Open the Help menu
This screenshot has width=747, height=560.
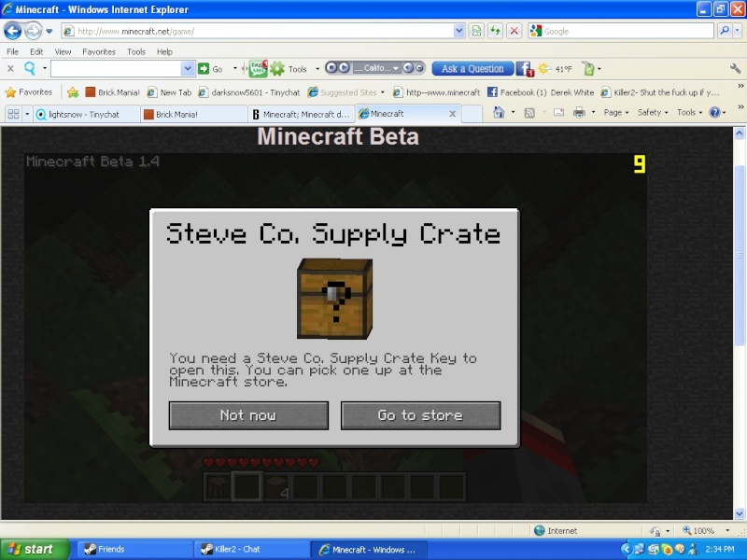click(x=164, y=51)
